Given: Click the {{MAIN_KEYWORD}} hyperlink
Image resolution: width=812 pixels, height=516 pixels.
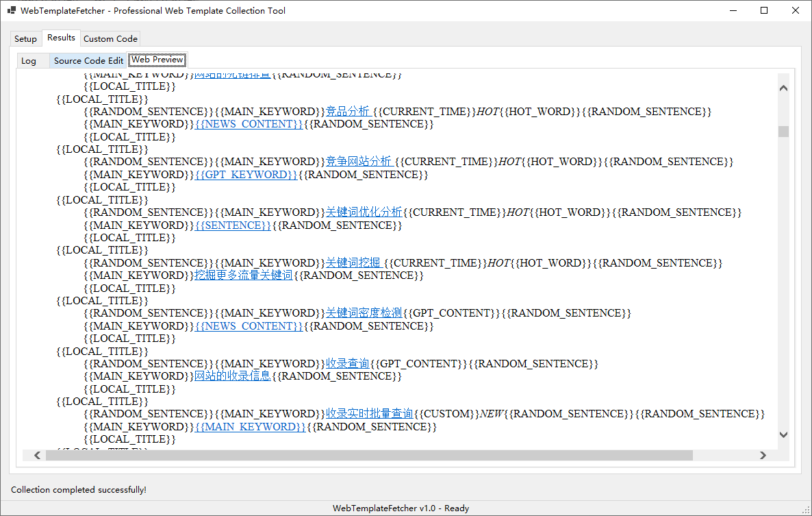Looking at the screenshot, I should coord(250,426).
